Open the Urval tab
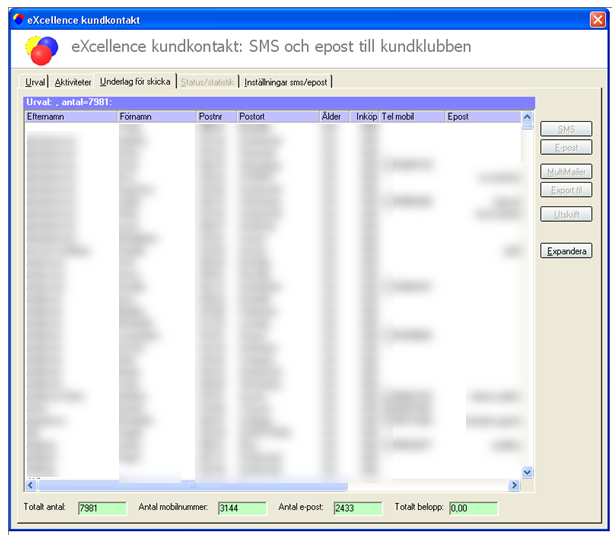This screenshot has height=542, width=614. pyautogui.click(x=34, y=82)
